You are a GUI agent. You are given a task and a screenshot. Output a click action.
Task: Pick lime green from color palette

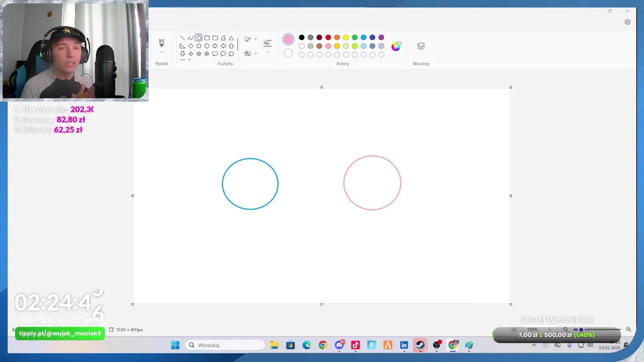pos(355,46)
